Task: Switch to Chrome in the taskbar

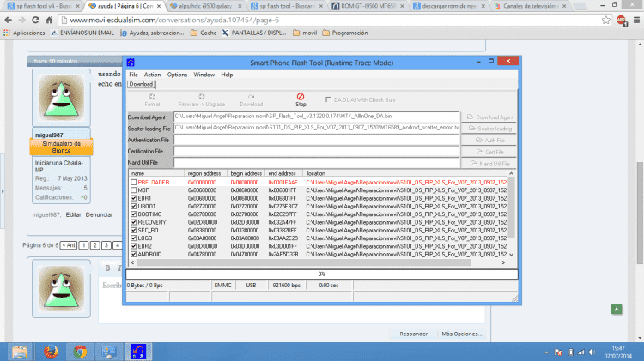Action: (x=80, y=352)
